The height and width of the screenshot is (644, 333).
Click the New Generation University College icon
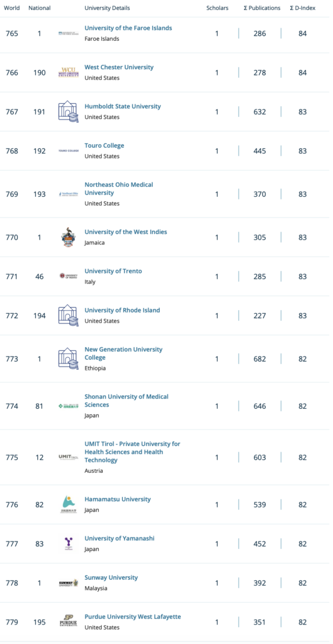coord(68,358)
